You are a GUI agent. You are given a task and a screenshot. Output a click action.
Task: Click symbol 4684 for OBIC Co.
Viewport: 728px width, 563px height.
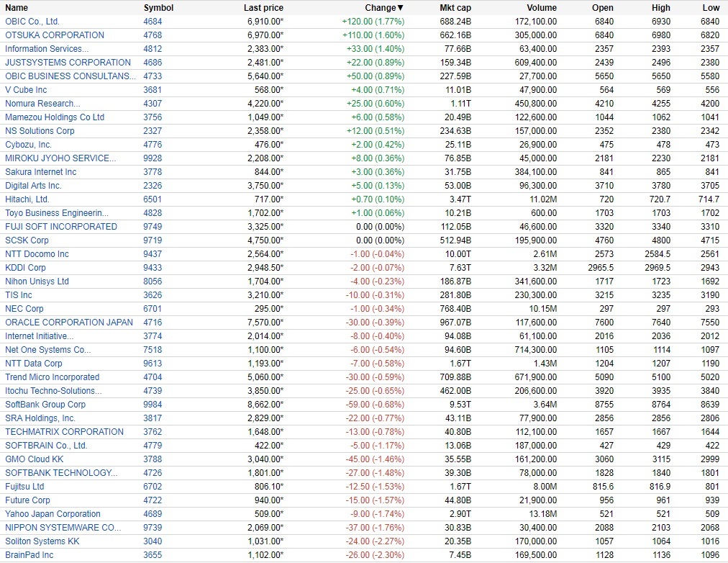(x=153, y=22)
